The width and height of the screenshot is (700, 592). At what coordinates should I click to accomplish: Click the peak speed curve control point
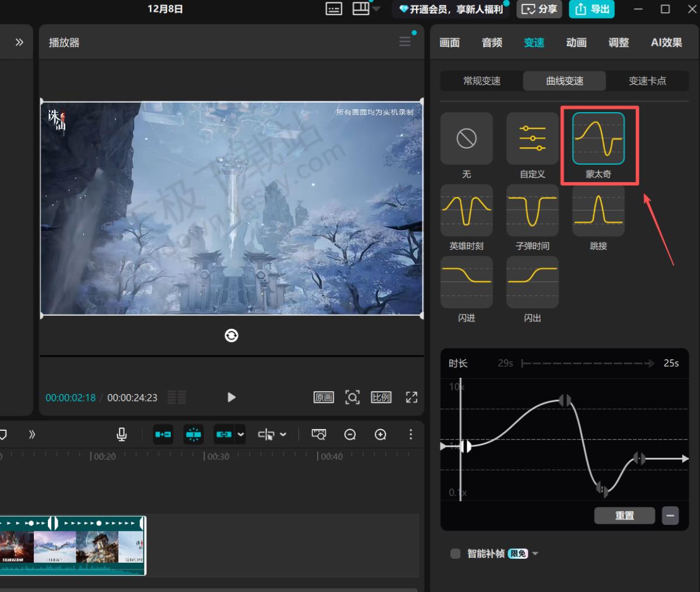(x=565, y=401)
